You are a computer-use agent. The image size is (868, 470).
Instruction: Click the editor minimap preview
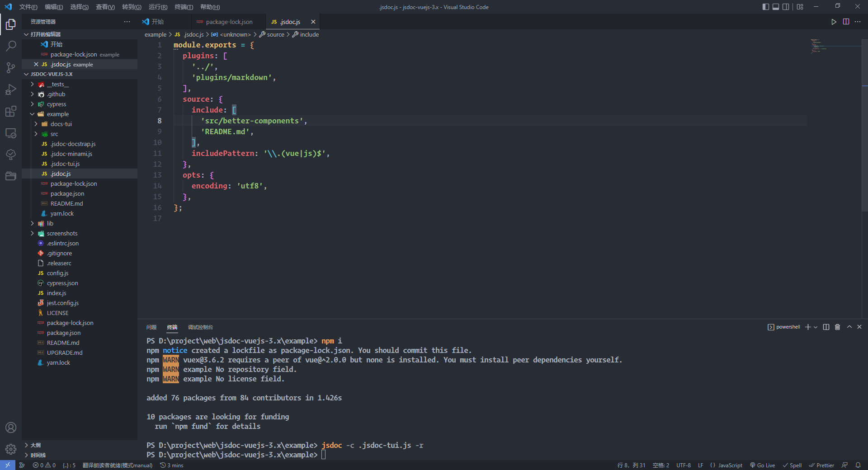818,46
